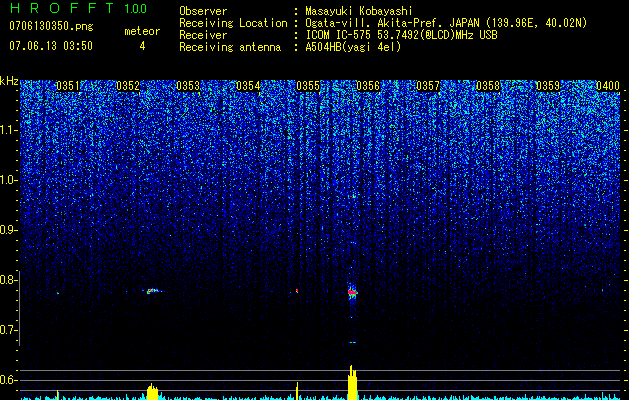Click the 0356 time marker
The height and width of the screenshot is (400, 629).
tap(368, 86)
